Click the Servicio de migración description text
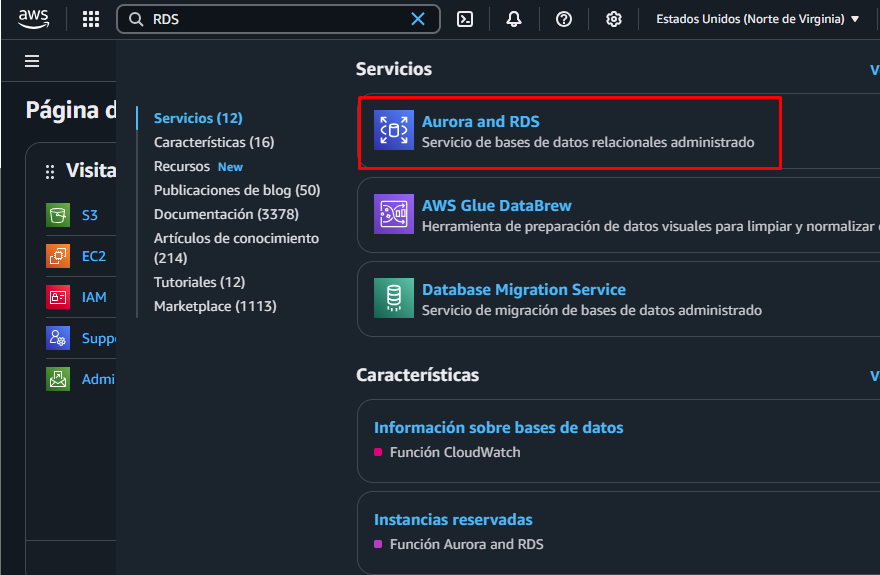The height and width of the screenshot is (575, 880). coord(592,310)
